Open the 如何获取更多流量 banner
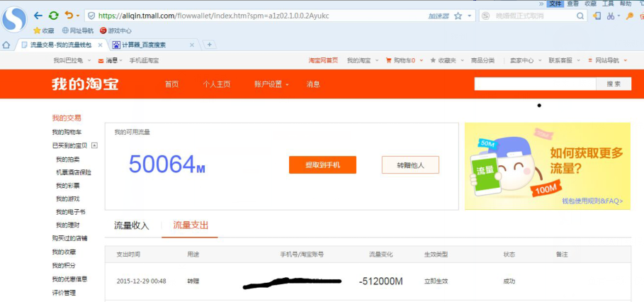The image size is (644, 302). pos(548,166)
